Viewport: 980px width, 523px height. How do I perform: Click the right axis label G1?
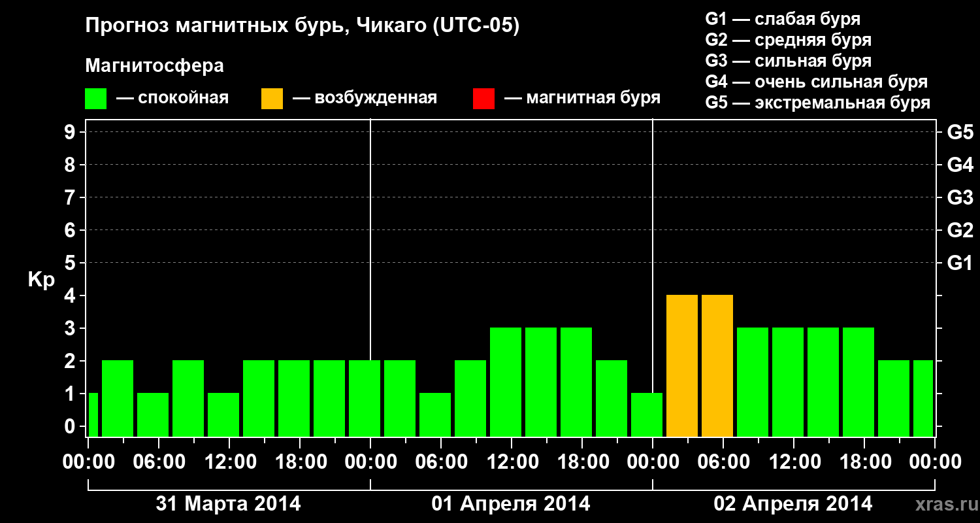(960, 263)
